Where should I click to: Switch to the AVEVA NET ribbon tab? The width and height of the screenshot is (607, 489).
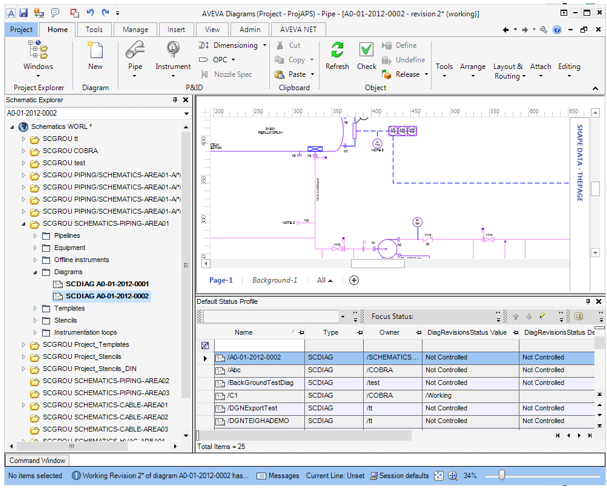(298, 29)
